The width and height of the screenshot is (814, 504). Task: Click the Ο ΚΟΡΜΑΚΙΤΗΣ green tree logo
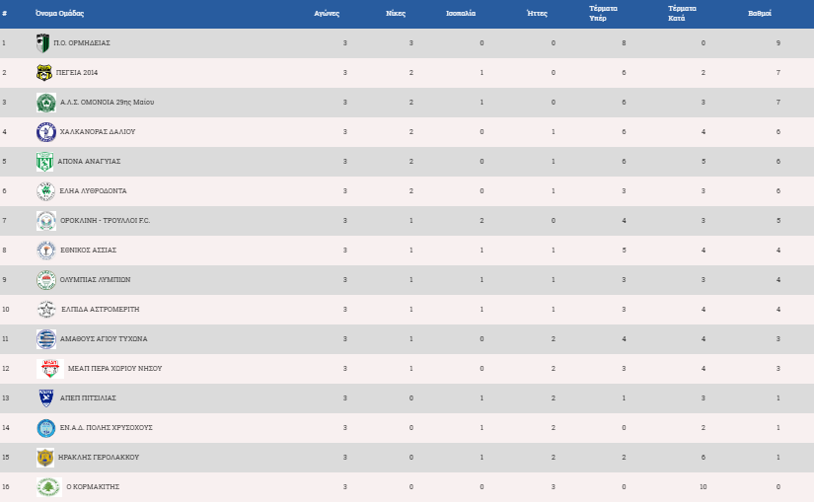click(49, 487)
